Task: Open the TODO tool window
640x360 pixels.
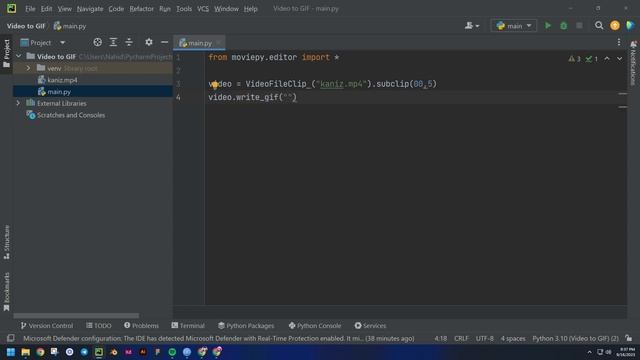Action: 99,326
